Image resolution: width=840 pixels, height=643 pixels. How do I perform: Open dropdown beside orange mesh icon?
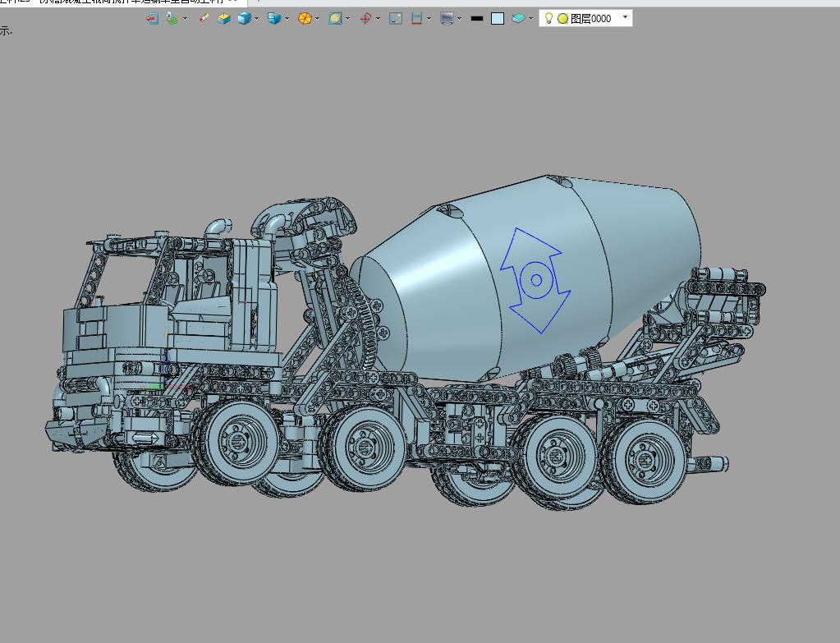318,19
